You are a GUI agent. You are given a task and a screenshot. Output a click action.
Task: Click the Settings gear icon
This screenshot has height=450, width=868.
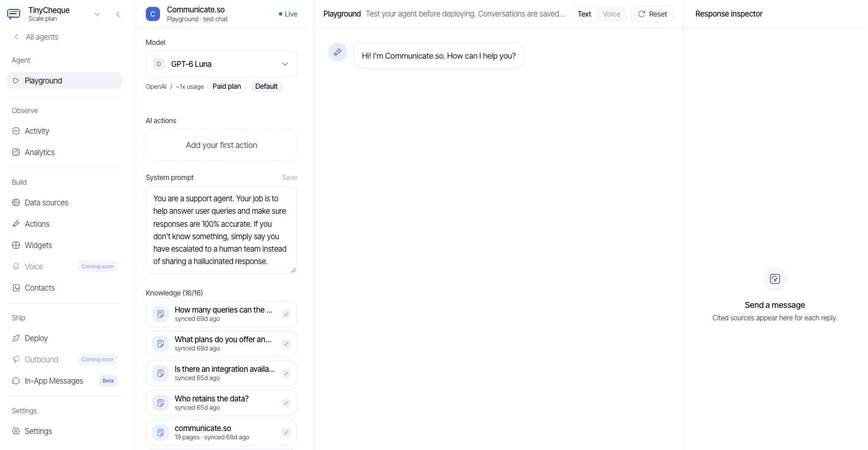pyautogui.click(x=16, y=431)
